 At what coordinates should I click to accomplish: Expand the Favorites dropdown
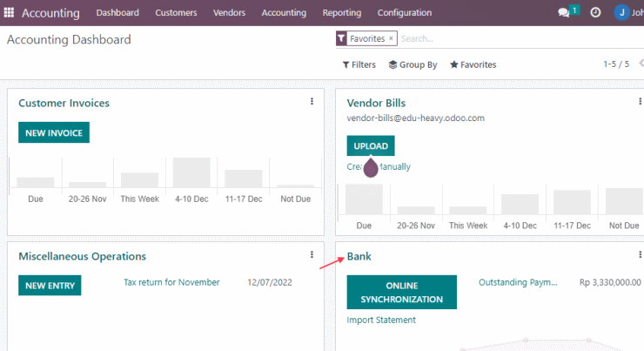473,64
